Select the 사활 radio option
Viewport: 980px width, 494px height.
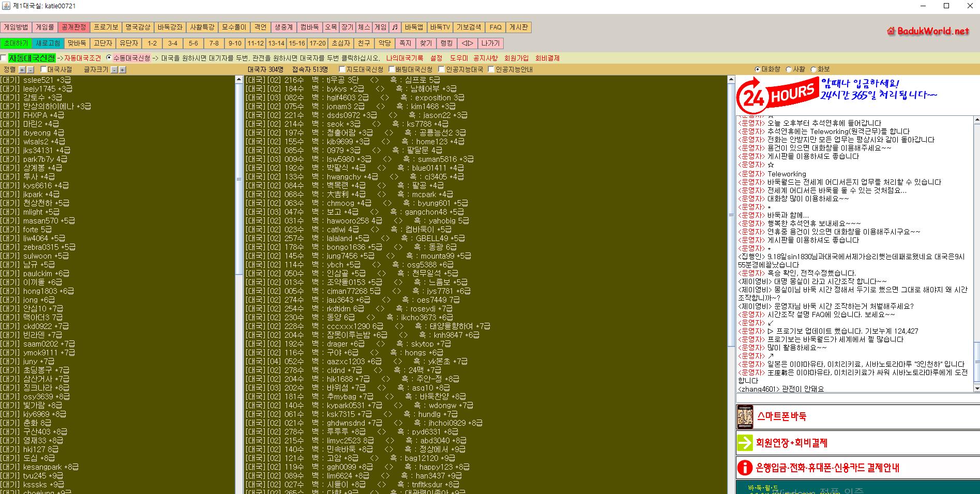click(789, 69)
